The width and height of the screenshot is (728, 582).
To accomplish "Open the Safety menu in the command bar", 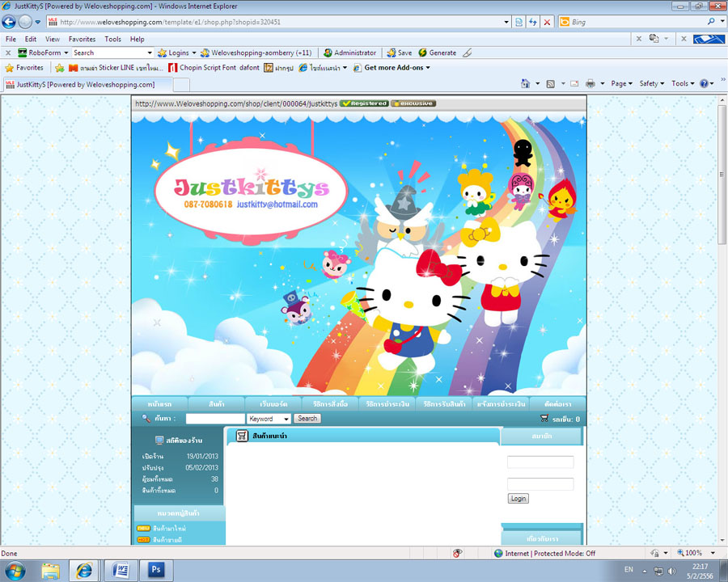I will (652, 83).
